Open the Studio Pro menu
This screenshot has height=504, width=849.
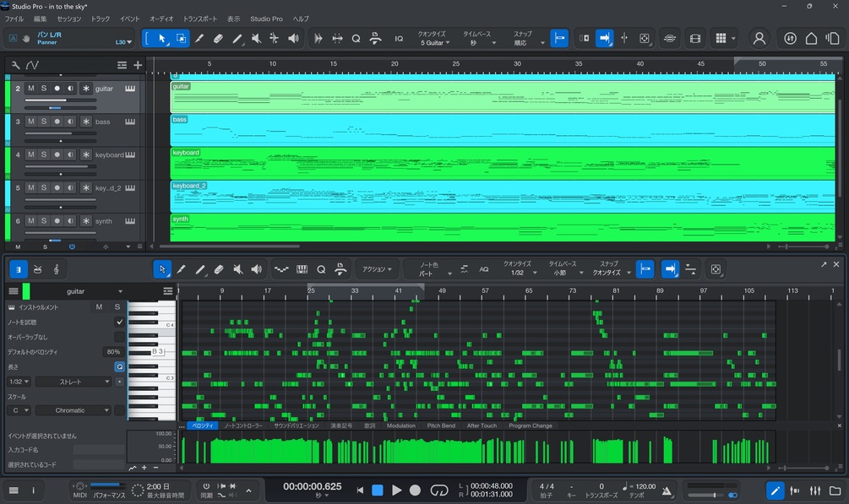point(266,19)
